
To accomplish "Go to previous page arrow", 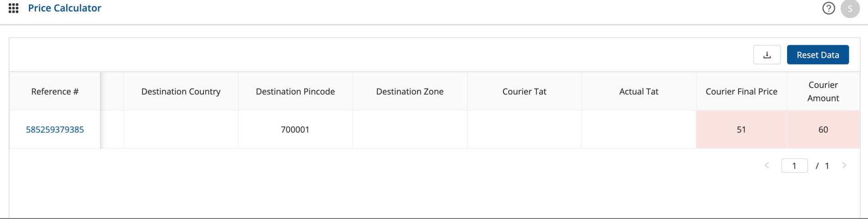I will (x=767, y=166).
